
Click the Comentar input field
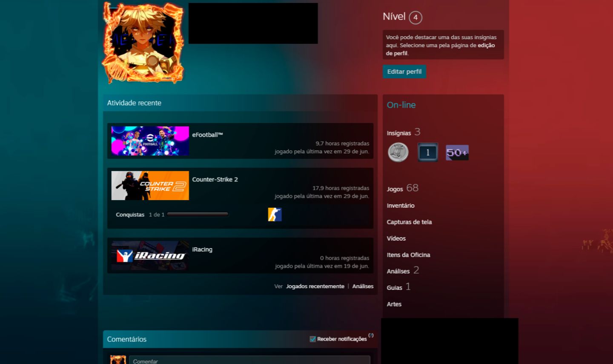pyautogui.click(x=249, y=360)
